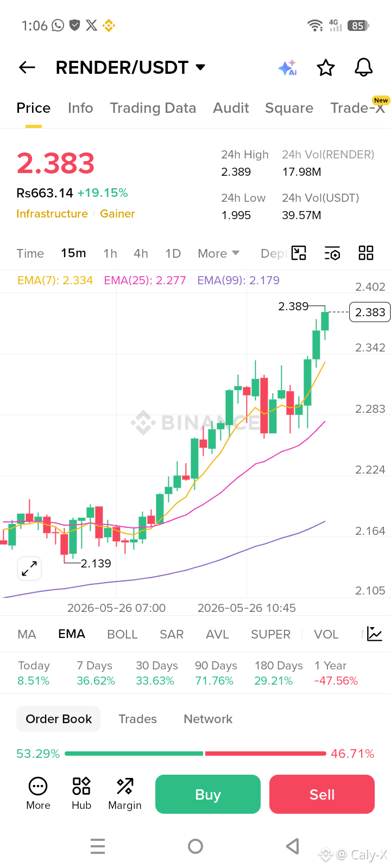Tap the 30 Days 33.63% performance
Viewport: 391px width, 868px height.
[x=156, y=673]
